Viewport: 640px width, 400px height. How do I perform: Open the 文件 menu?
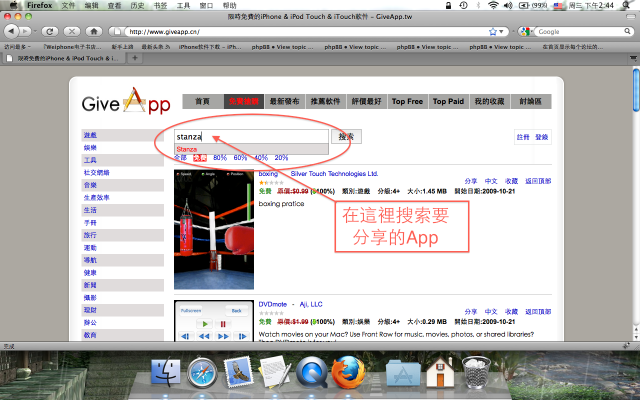(x=68, y=5)
